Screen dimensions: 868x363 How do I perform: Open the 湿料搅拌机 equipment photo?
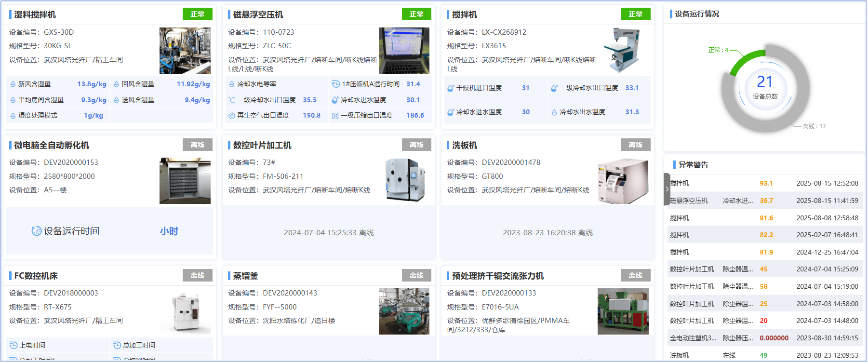point(185,51)
